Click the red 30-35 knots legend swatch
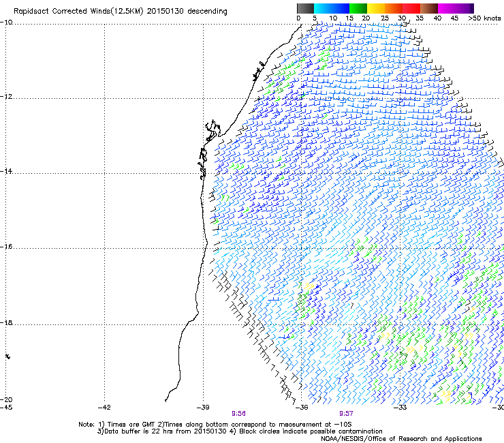504x443 pixels. [x=411, y=8]
